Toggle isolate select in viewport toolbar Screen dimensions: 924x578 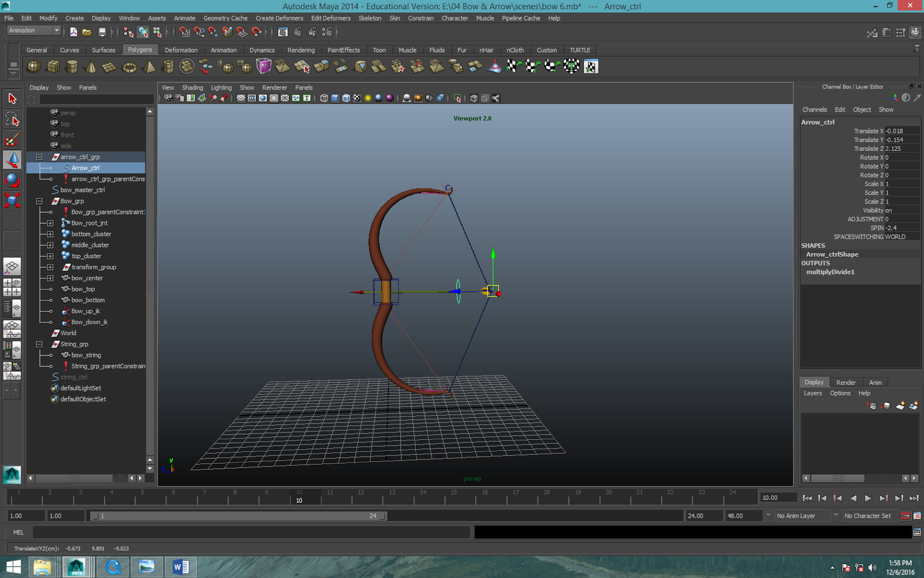point(457,98)
